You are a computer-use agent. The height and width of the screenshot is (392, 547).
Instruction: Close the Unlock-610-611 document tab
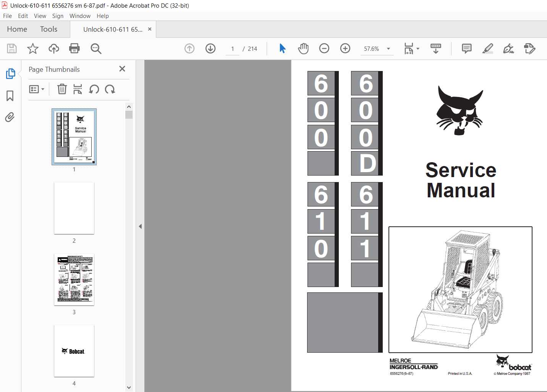pos(150,29)
